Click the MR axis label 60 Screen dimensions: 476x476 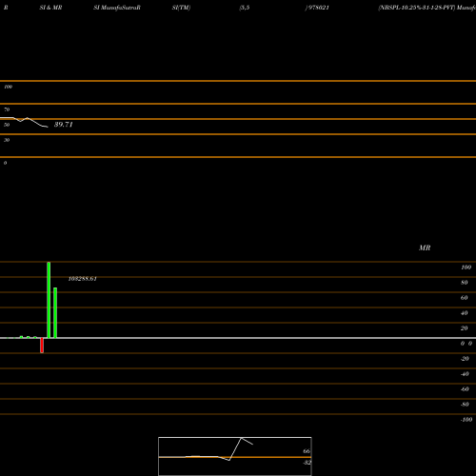tap(465, 298)
